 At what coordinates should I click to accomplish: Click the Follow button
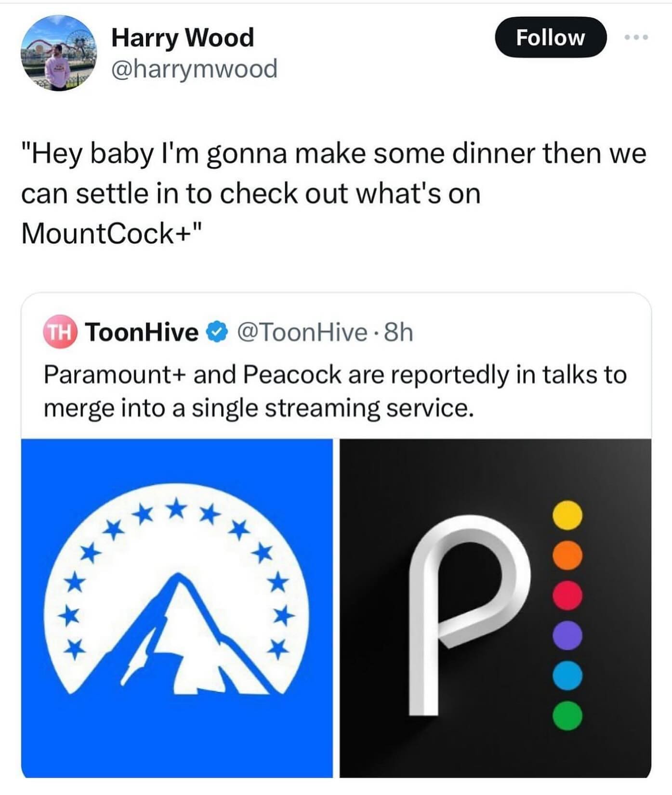click(x=550, y=38)
